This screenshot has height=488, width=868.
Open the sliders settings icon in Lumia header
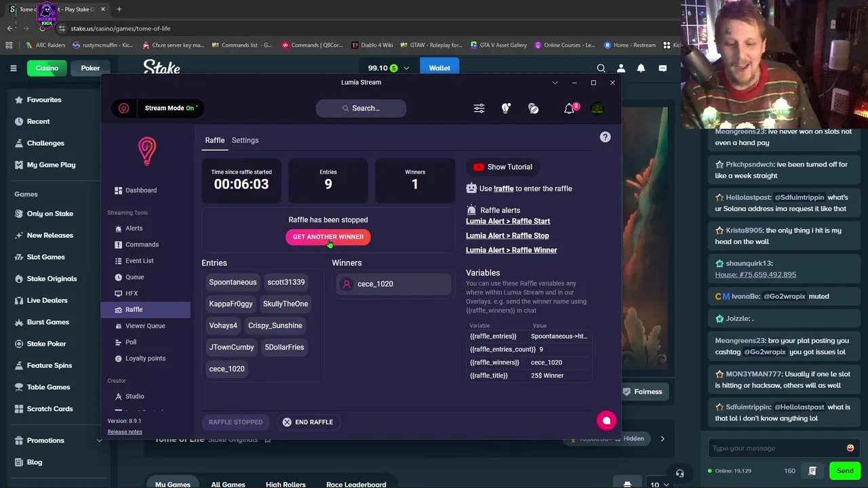(x=479, y=108)
